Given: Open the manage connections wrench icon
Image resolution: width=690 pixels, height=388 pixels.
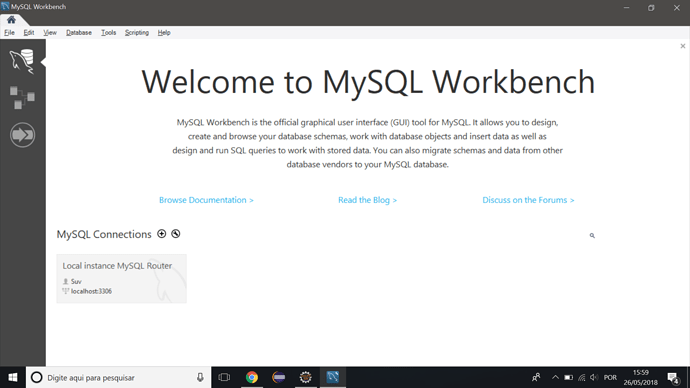Looking at the screenshot, I should click(x=176, y=234).
